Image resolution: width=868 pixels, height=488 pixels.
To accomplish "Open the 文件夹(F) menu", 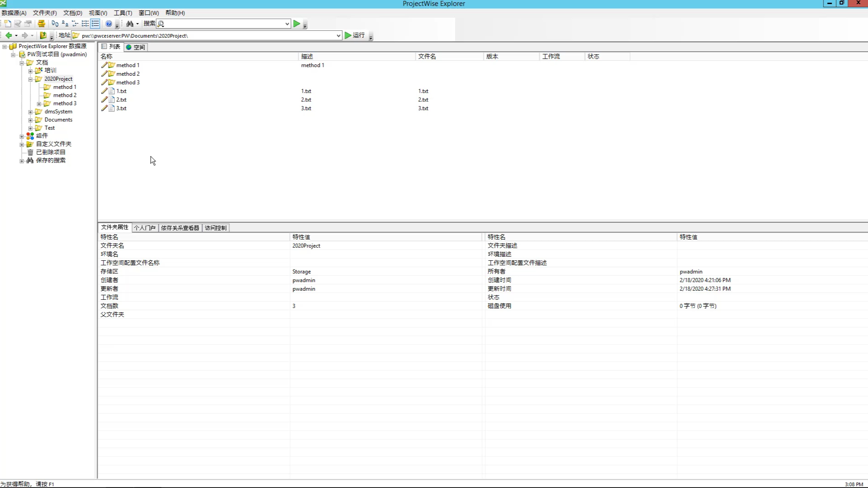I will (x=44, y=13).
